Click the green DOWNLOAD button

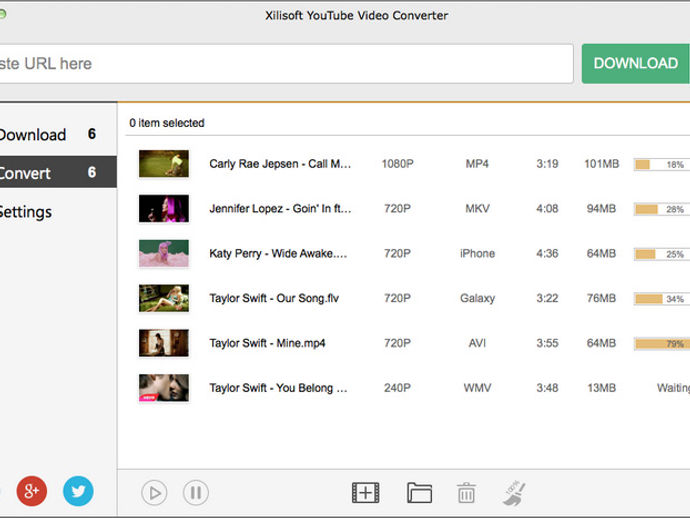(635, 63)
